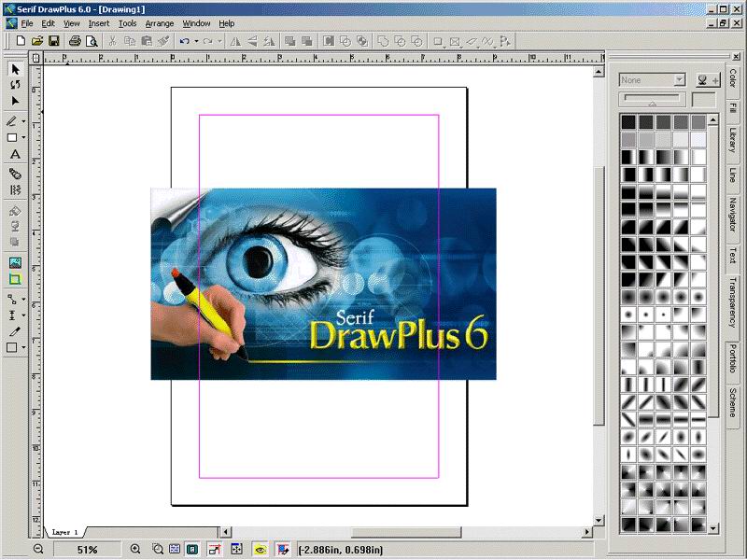747x560 pixels.
Task: Expand the Dimension tool flyout arrow
Action: (23, 315)
